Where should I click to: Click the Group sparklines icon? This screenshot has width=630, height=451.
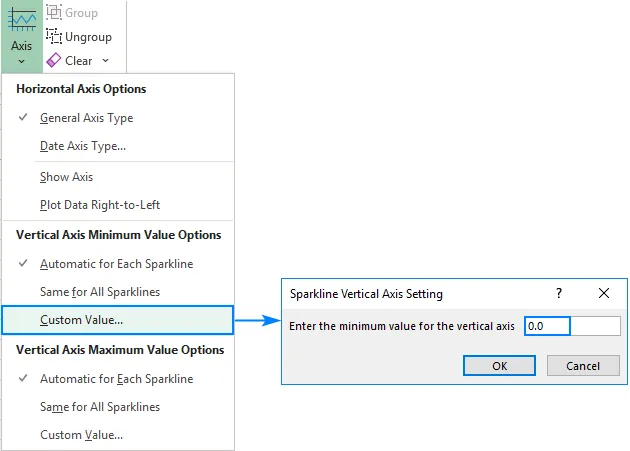(x=55, y=13)
